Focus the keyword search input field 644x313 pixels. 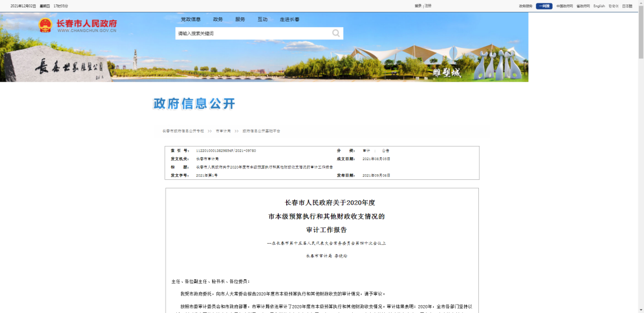[252, 34]
